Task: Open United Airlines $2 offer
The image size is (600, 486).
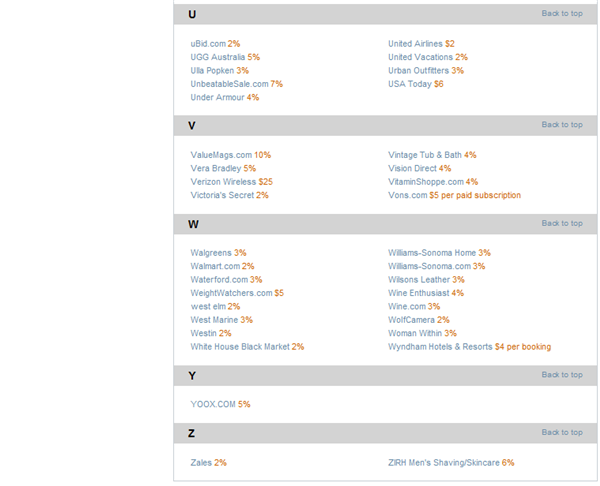Action: click(x=421, y=44)
